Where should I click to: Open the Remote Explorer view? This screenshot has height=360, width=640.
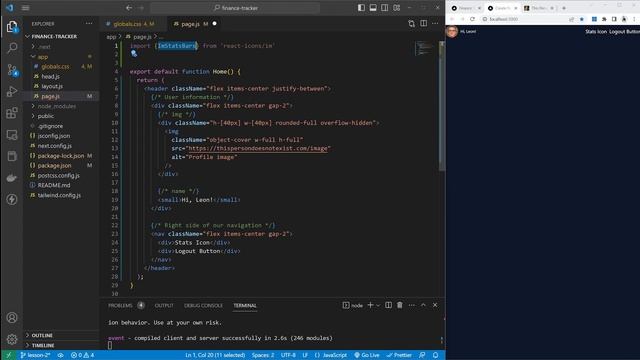[x=12, y=134]
